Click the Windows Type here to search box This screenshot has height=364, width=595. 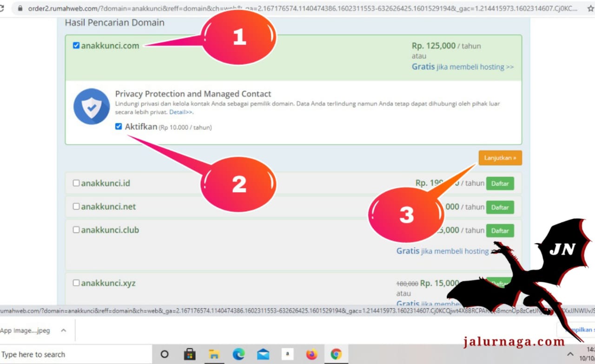[76, 354]
